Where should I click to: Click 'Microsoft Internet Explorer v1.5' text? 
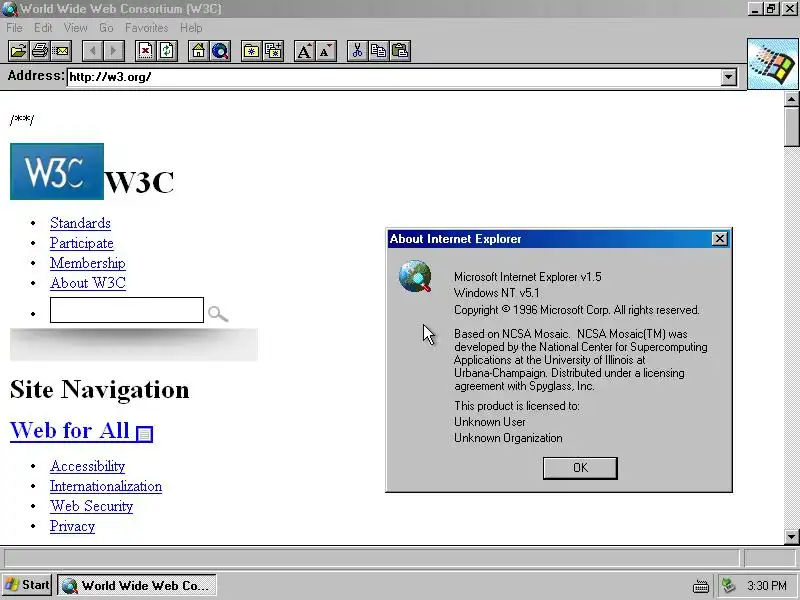coord(528,277)
